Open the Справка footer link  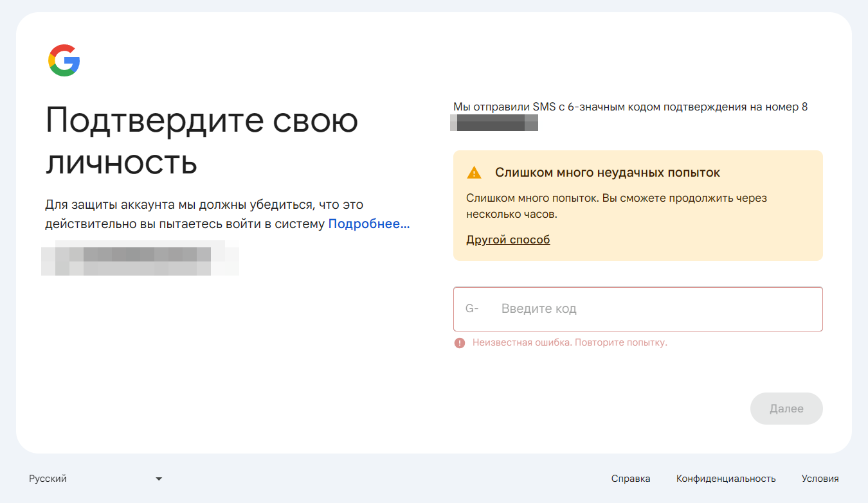[631, 479]
